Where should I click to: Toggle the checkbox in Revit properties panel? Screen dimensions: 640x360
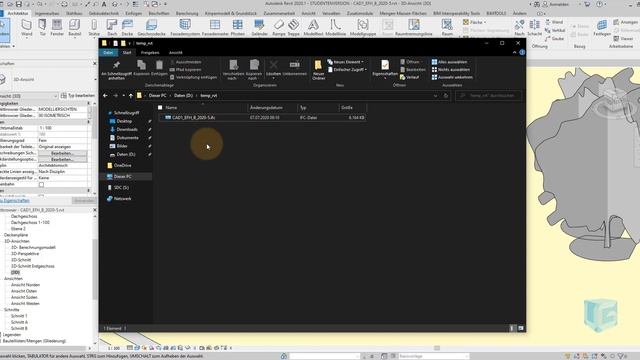click(x=41, y=184)
